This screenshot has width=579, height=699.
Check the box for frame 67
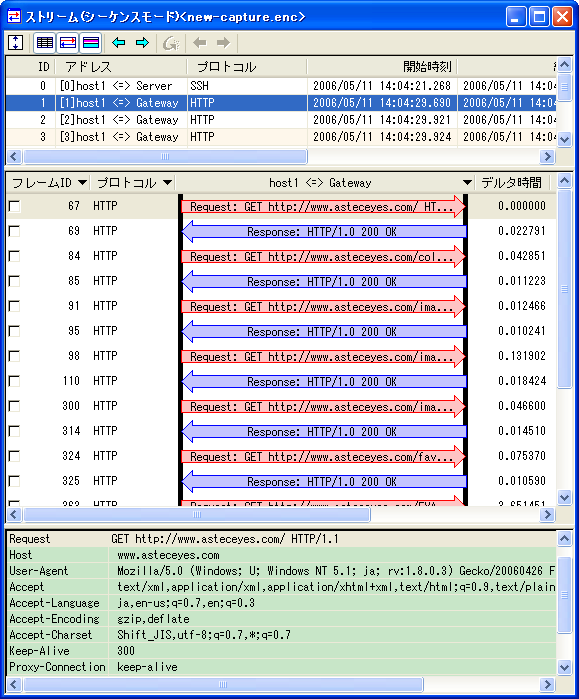pyautogui.click(x=15, y=206)
